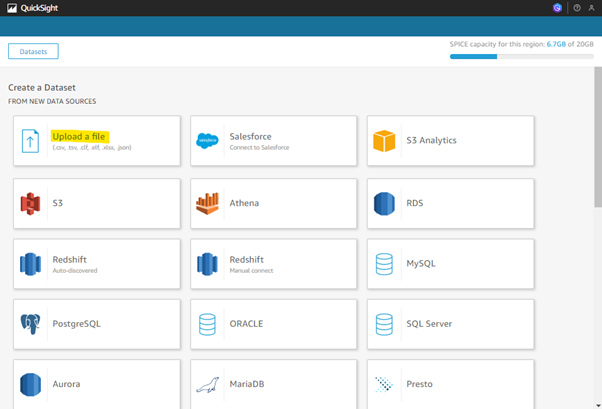This screenshot has width=602, height=409.
Task: Select the Upload a file label
Action: 79,136
